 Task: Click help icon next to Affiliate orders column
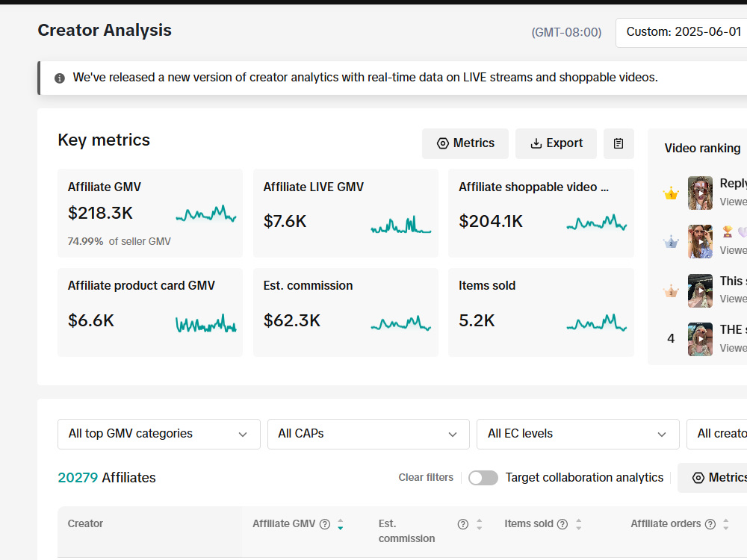pyautogui.click(x=710, y=524)
